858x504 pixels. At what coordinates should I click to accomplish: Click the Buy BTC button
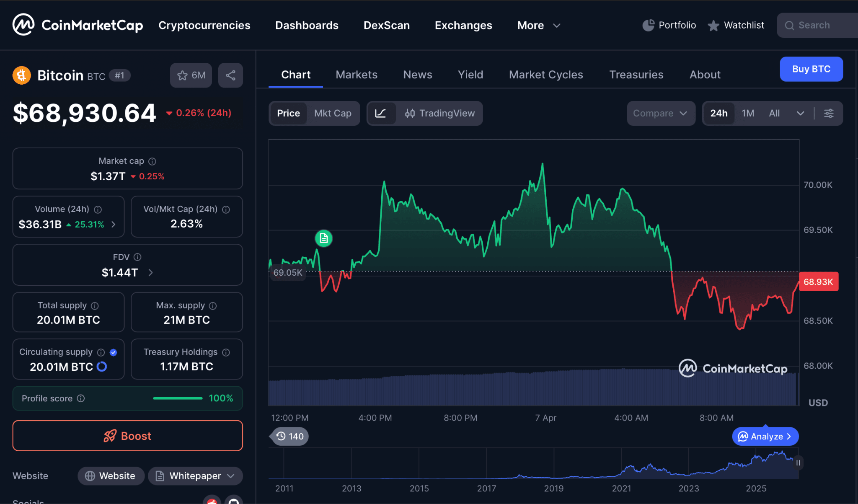(811, 69)
